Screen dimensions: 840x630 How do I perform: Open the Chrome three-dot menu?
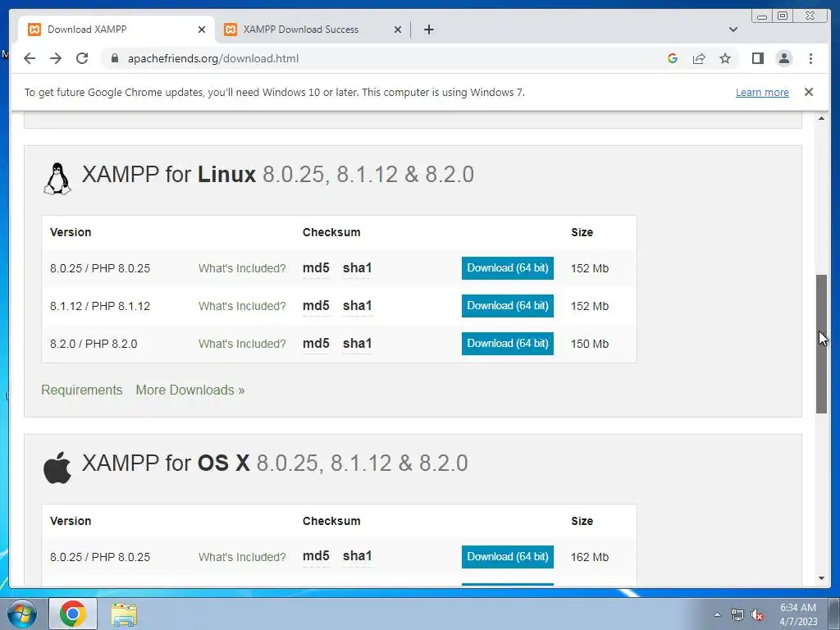coord(810,58)
